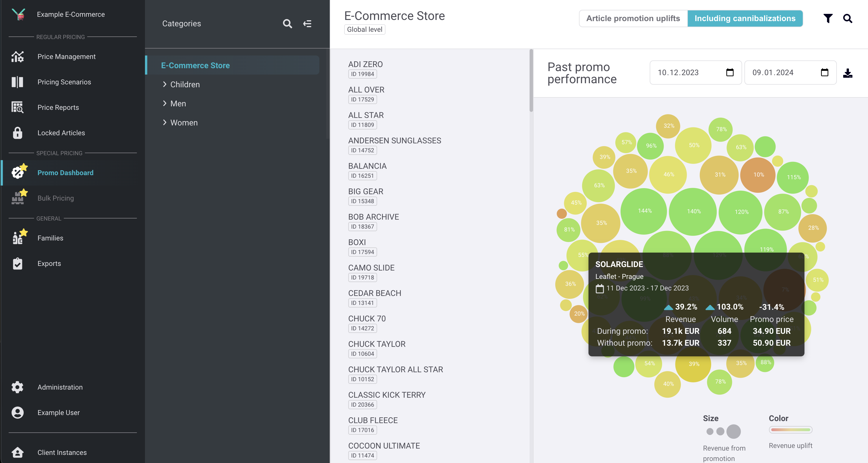Open Price Management chart icon
The image size is (868, 463).
18,56
